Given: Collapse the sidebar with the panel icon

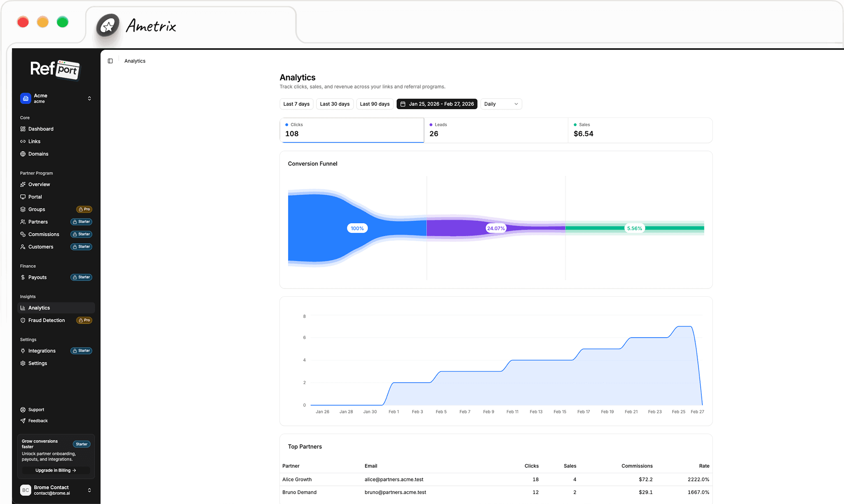Looking at the screenshot, I should click(x=110, y=61).
